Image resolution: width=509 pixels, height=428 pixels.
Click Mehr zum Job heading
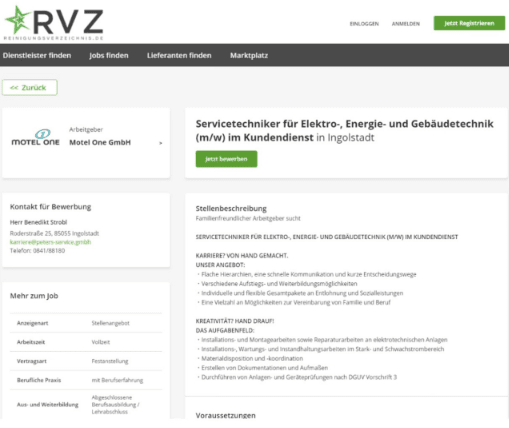coord(34,296)
